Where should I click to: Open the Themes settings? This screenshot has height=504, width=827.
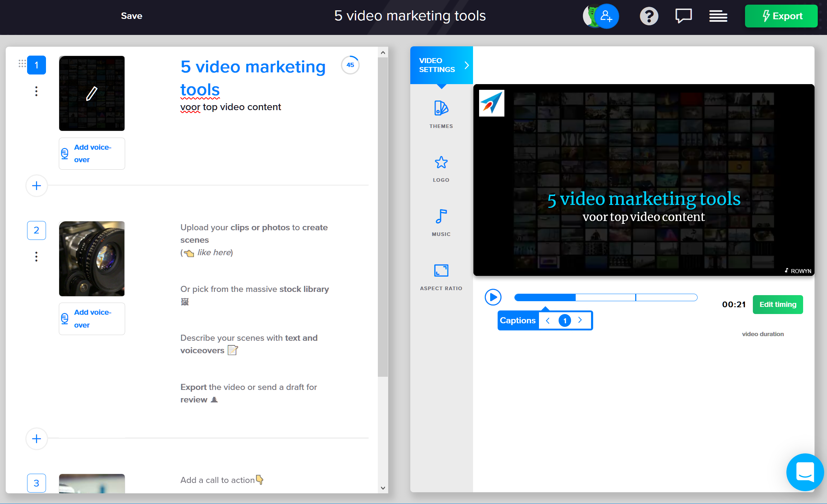tap(441, 114)
